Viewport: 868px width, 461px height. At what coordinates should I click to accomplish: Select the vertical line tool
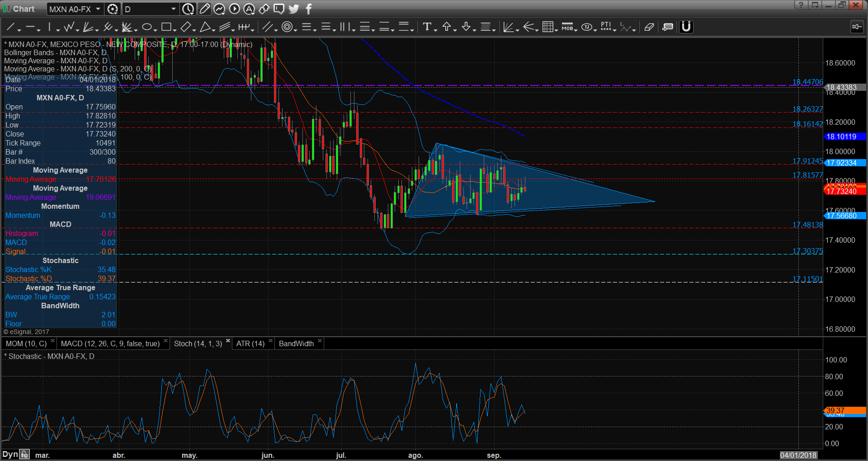[x=50, y=27]
